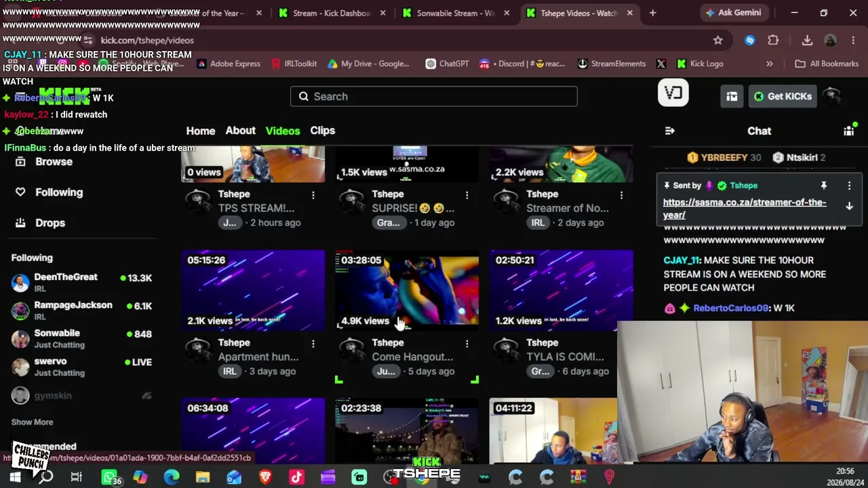Open options for Come Hangout video
868x488 pixels.
click(x=467, y=344)
